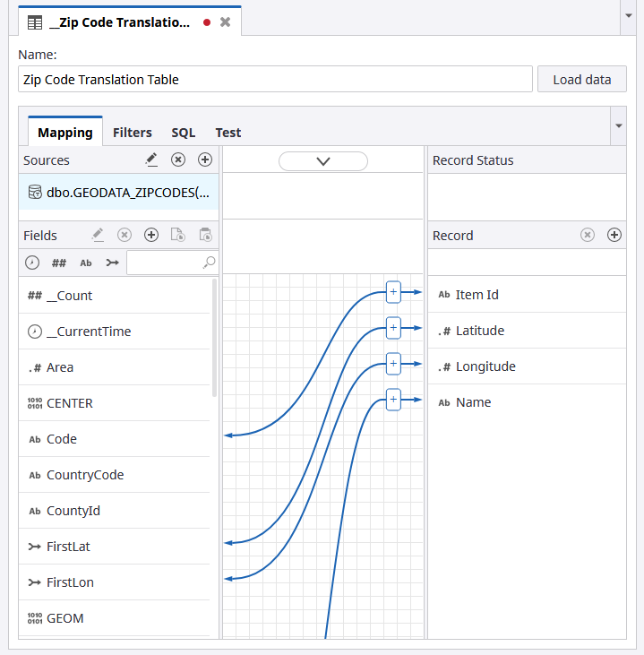Open the tab list dropdown at top right
This screenshot has width=644, height=655.
pyautogui.click(x=629, y=16)
